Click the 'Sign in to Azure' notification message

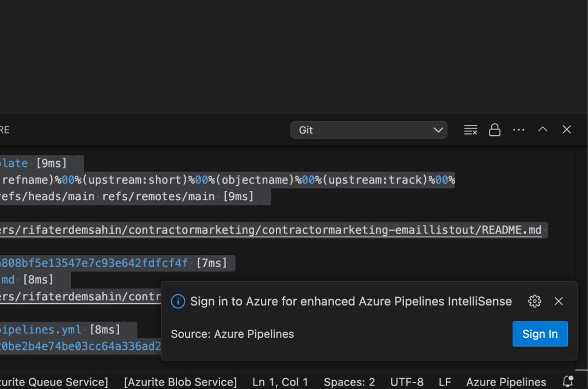pyautogui.click(x=351, y=301)
